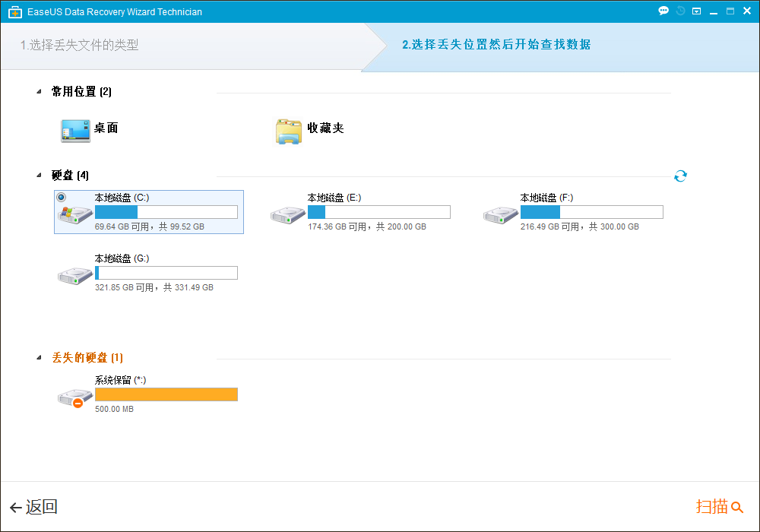Click the title EaseUS Data Recovery Wizard Technician

point(115,12)
